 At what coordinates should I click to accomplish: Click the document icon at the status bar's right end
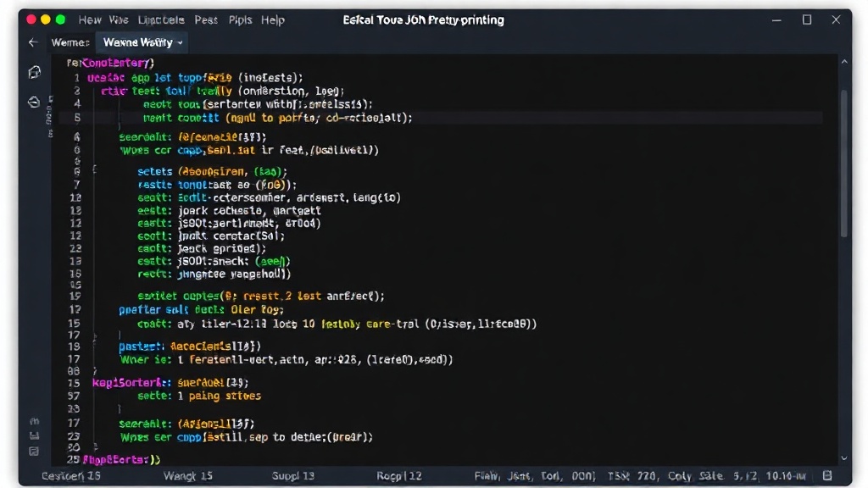[827, 476]
